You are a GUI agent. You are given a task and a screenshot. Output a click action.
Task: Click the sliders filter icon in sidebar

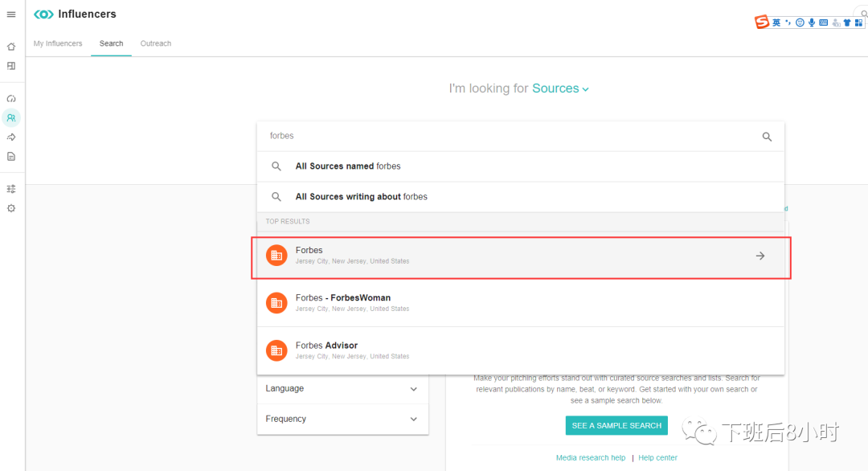(11, 189)
